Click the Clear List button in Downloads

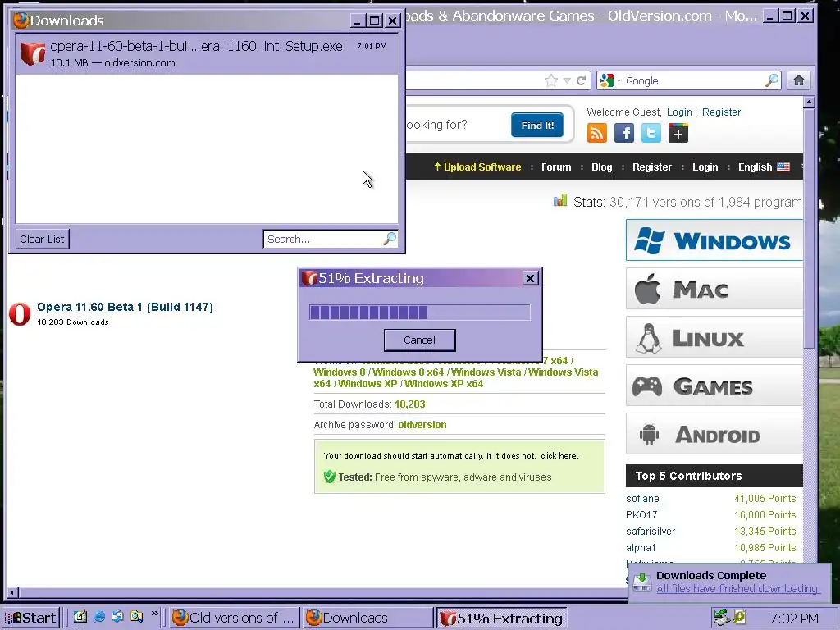(42, 239)
